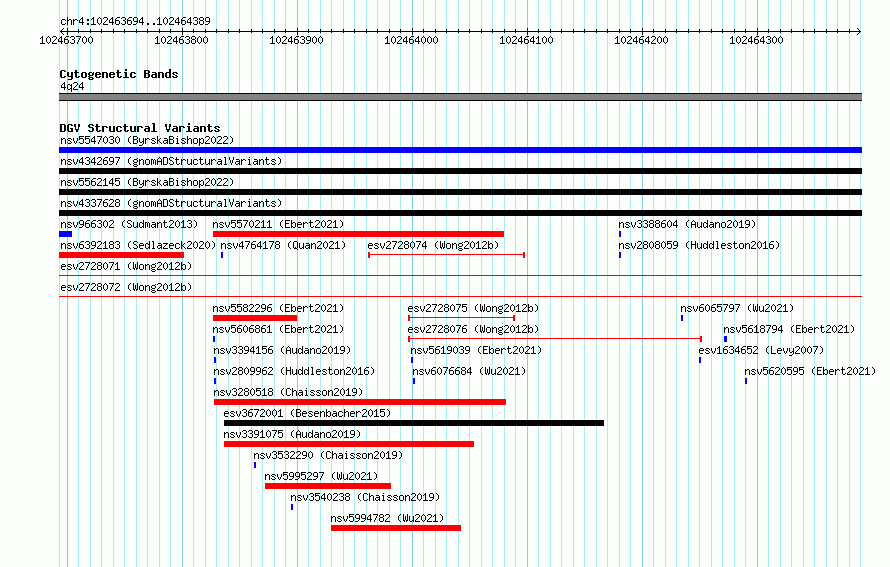The width and height of the screenshot is (890, 567).
Task: Select the red bar under nsv5995297
Action: point(328,486)
